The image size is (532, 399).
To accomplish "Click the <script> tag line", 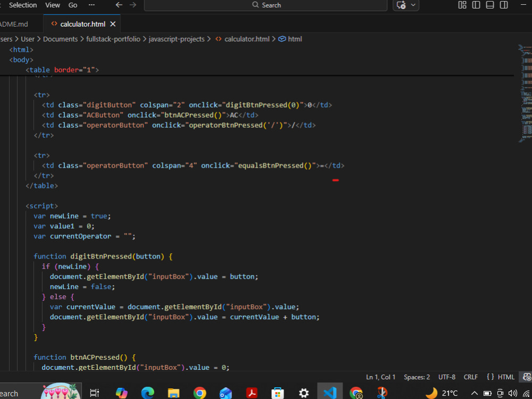I will [41, 206].
